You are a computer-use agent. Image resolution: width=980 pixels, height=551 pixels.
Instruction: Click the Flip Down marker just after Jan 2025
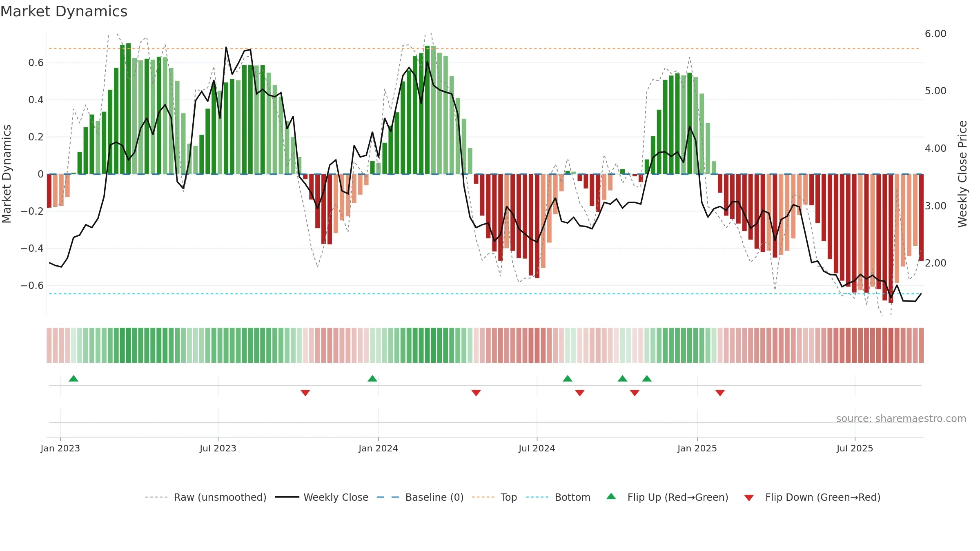(720, 393)
